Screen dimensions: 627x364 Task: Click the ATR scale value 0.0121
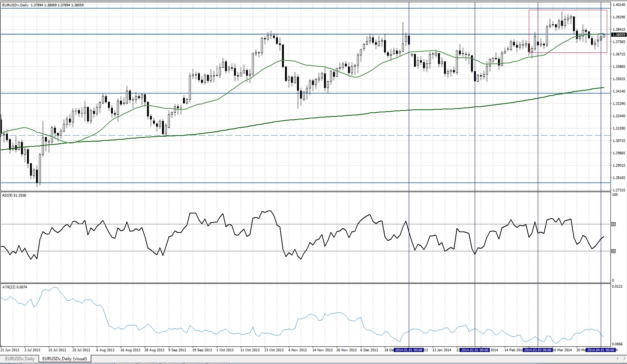click(x=617, y=287)
